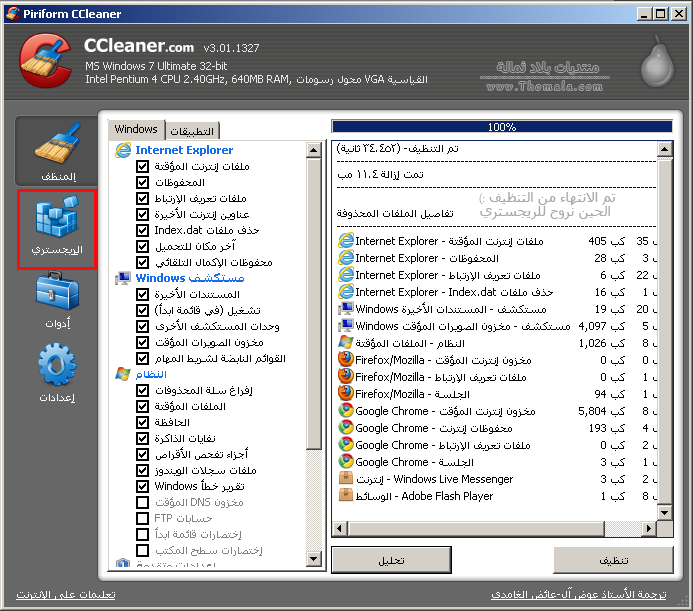Click results pane scroll-up arrow

tap(664, 149)
